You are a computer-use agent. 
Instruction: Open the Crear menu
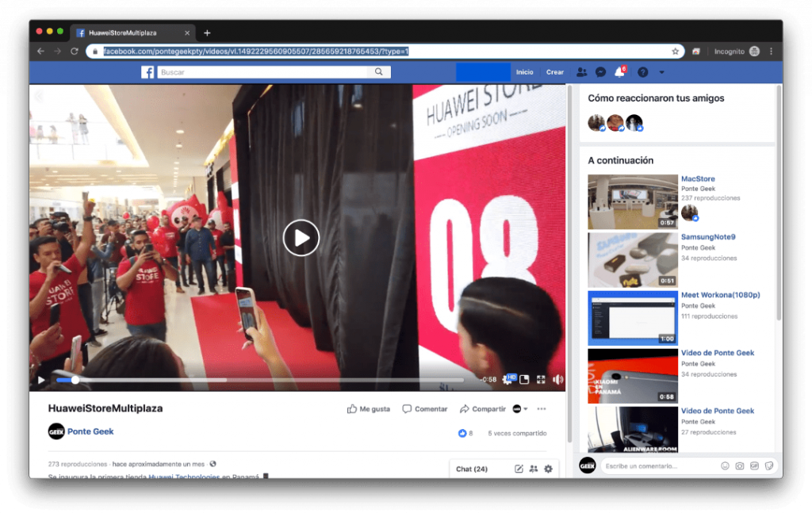click(554, 72)
